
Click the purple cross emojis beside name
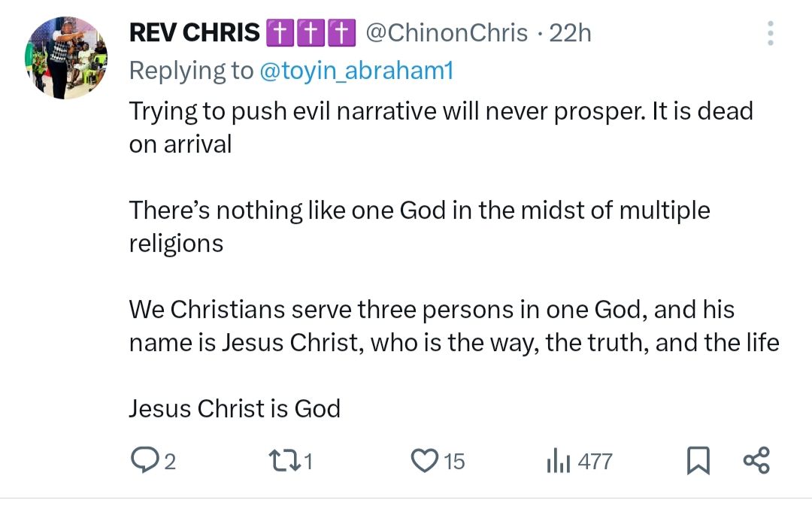pos(310,33)
